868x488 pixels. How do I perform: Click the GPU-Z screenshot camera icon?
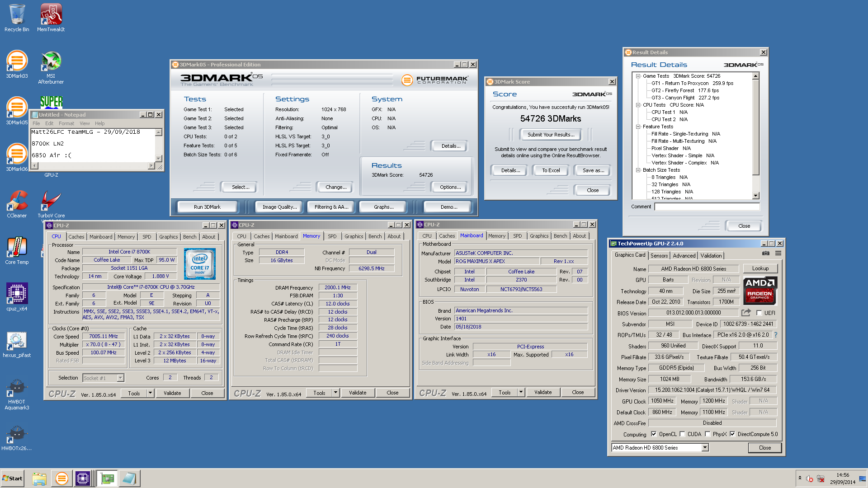(765, 253)
